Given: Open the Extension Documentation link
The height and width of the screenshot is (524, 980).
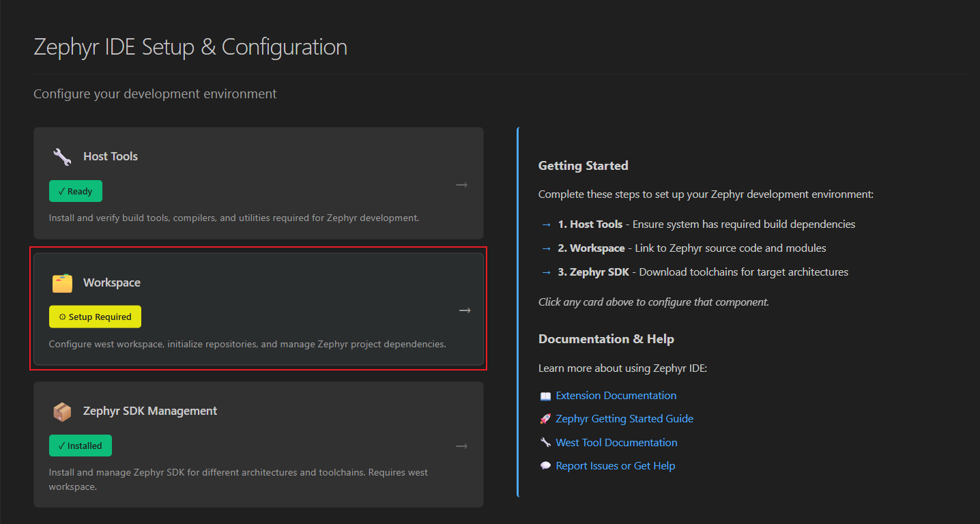Looking at the screenshot, I should 616,396.
